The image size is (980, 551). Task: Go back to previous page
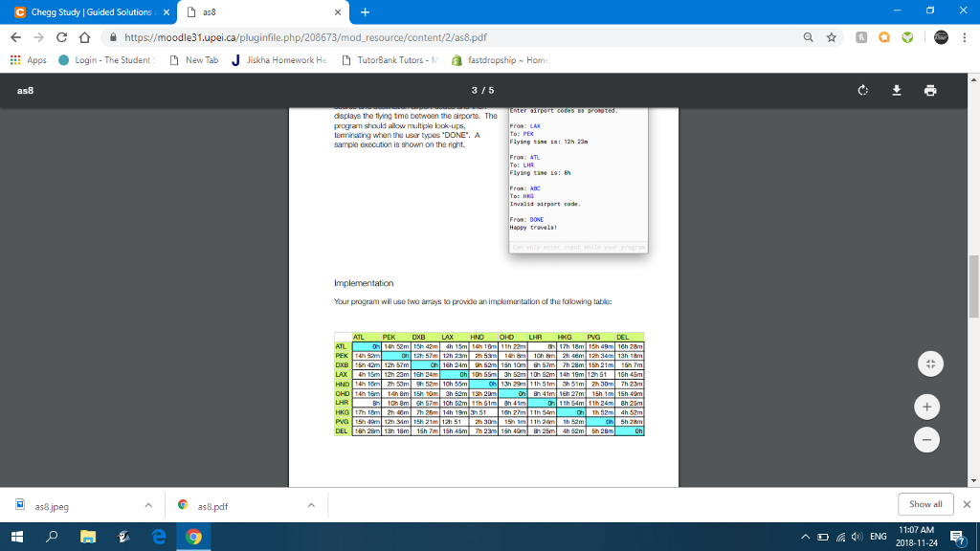click(15, 37)
